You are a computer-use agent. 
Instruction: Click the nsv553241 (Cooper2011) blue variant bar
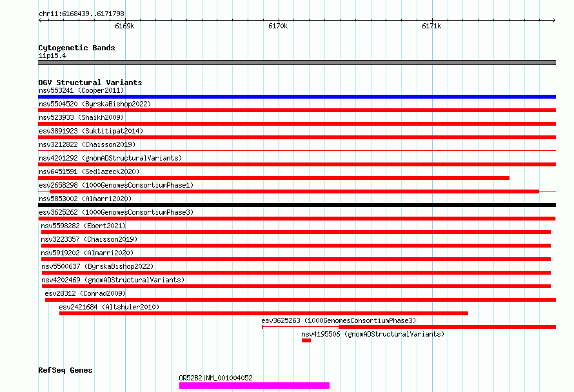point(297,97)
